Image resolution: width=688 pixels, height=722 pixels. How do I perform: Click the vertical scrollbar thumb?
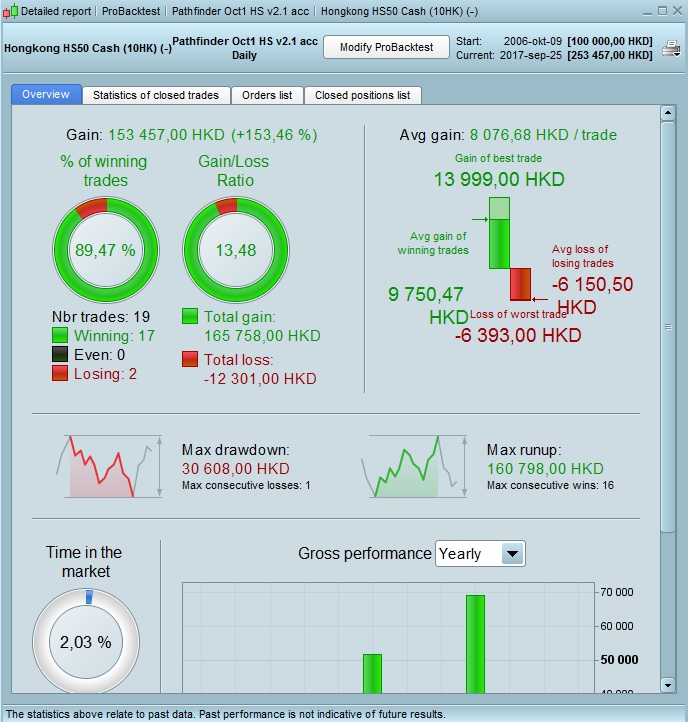(668, 327)
